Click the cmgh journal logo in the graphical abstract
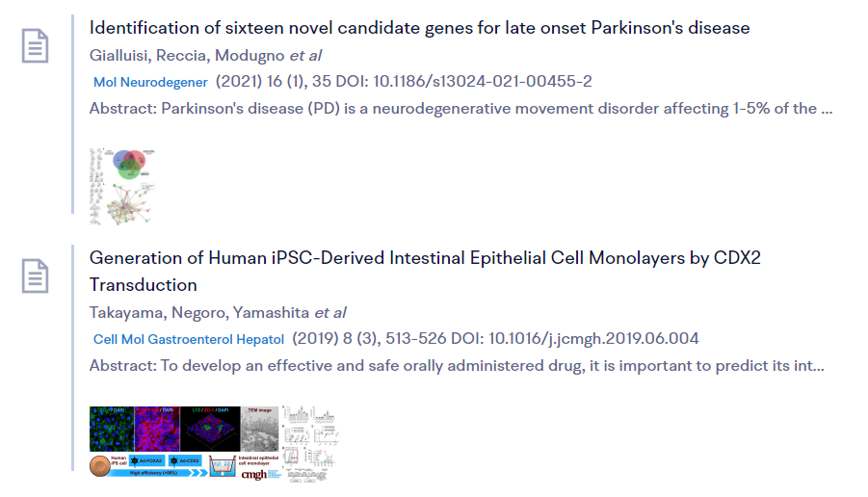The image size is (868, 497). tap(254, 474)
